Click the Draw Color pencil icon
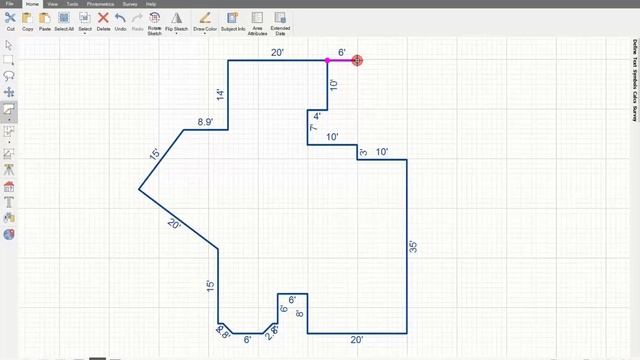This screenshot has height=360, width=640. [205, 18]
